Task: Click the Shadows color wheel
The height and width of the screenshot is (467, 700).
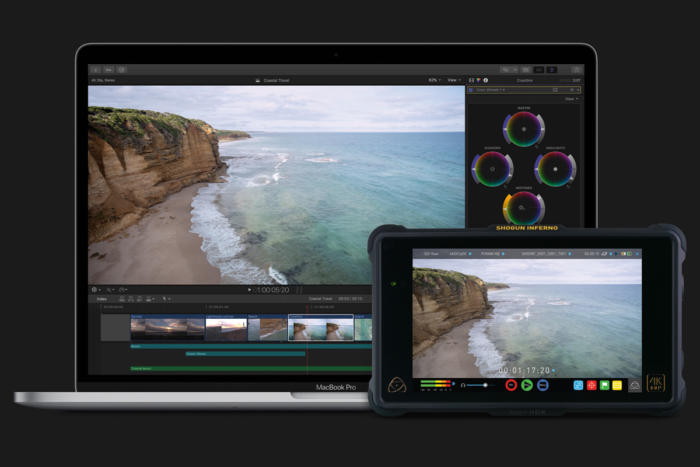Action: point(492,169)
